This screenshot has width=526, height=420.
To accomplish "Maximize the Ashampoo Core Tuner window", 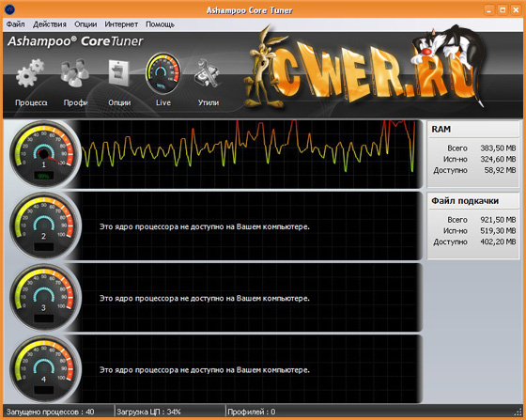I will click(x=503, y=10).
